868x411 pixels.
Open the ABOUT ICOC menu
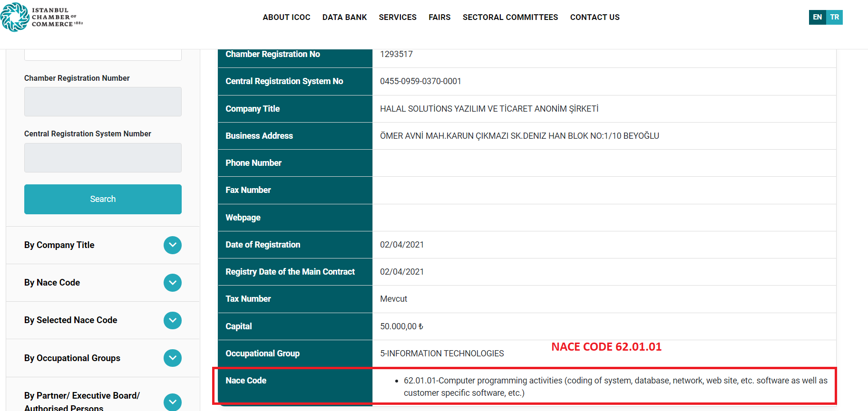[x=286, y=17]
